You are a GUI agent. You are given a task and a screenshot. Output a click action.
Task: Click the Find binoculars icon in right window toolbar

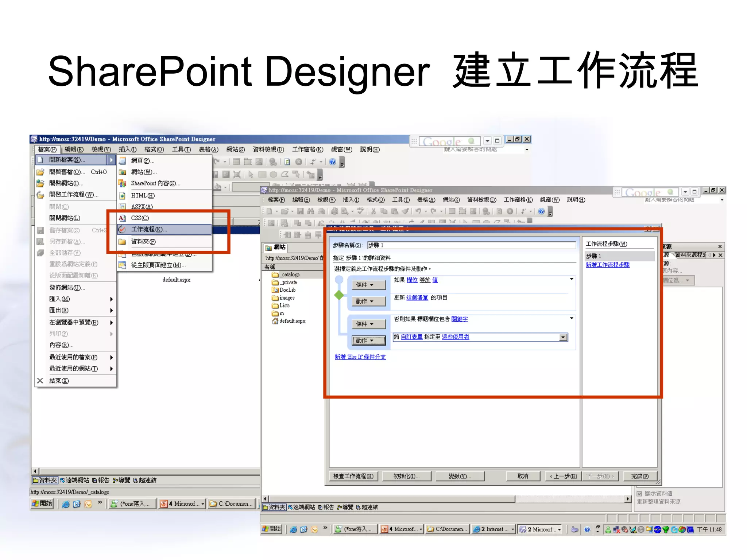pyautogui.click(x=310, y=211)
